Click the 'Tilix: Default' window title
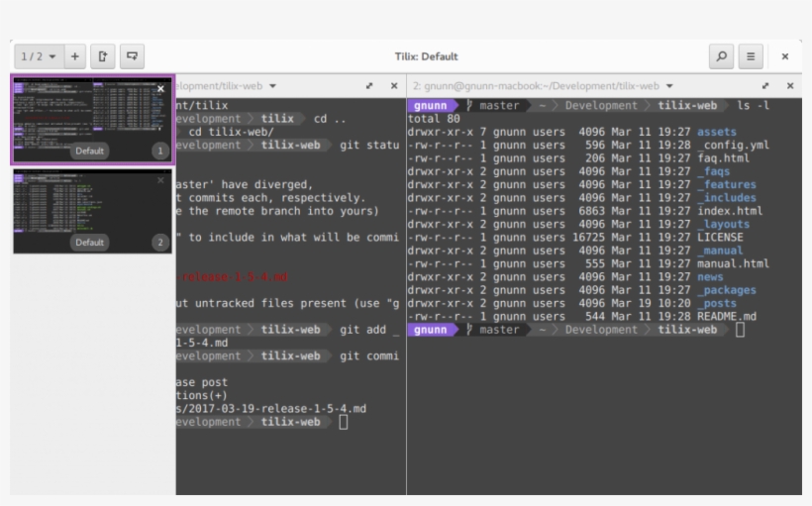This screenshot has height=506, width=812. [426, 56]
